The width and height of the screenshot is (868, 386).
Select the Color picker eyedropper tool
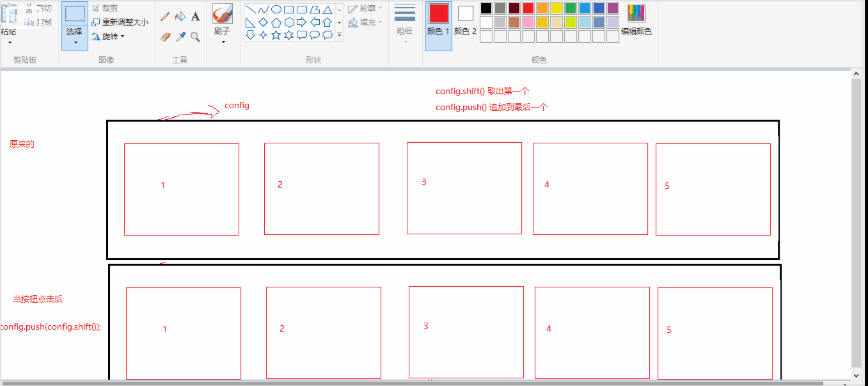[x=180, y=37]
